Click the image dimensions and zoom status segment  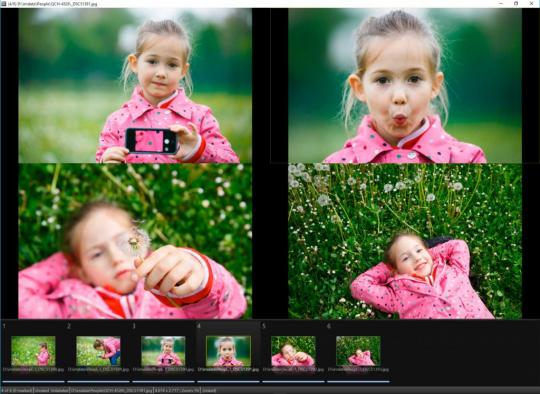(178, 391)
